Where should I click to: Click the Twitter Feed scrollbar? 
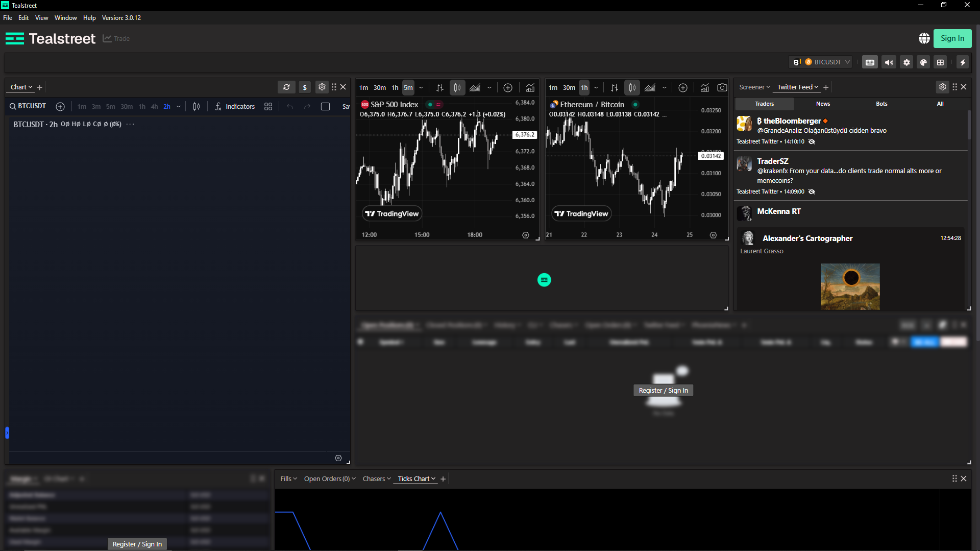click(969, 125)
